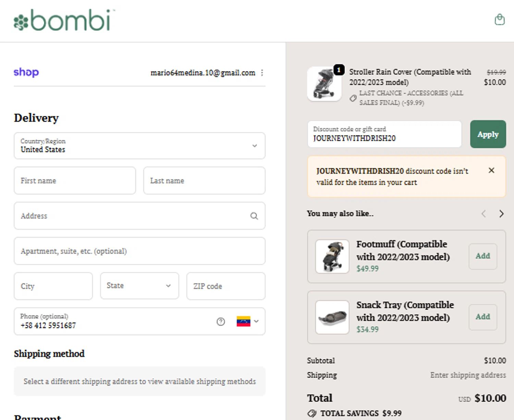Click the Stroller Rain Cover product name
Screen dimensions: 514x420
[x=410, y=77]
